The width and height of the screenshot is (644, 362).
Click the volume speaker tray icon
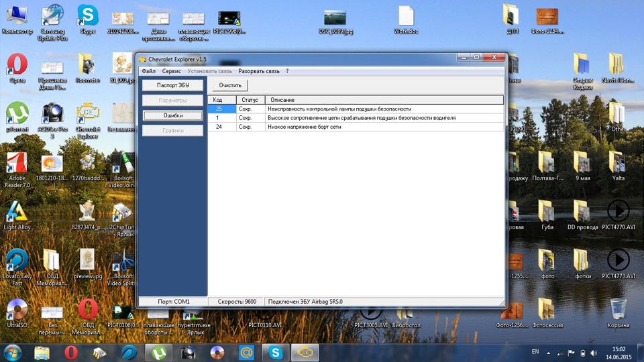594,353
